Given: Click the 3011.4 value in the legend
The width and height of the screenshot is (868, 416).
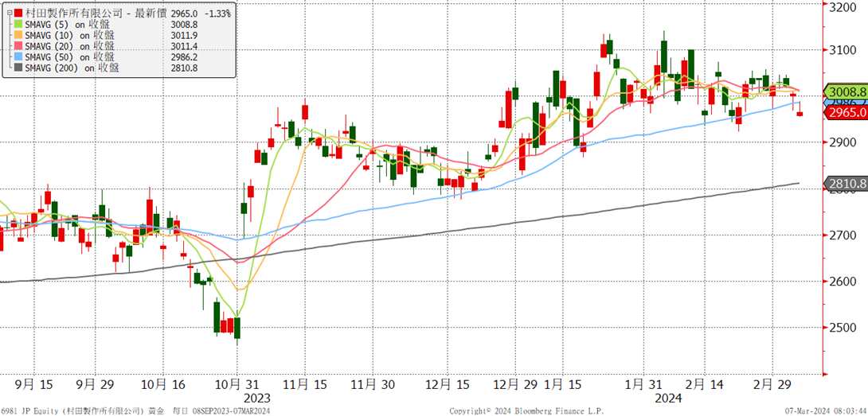Looking at the screenshot, I should point(184,46).
